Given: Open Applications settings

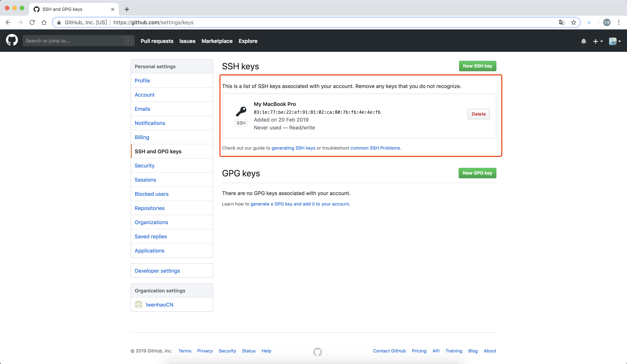Looking at the screenshot, I should [x=172, y=250].
